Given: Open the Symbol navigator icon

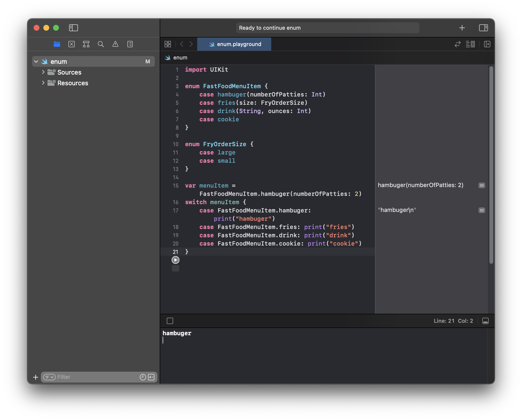Looking at the screenshot, I should [x=86, y=44].
